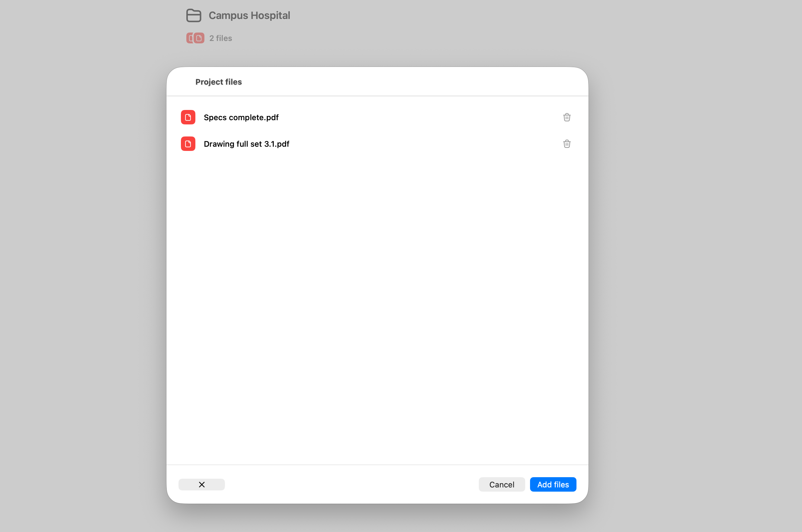Click the dialog header area above the file list
The image size is (802, 532).
(x=377, y=81)
